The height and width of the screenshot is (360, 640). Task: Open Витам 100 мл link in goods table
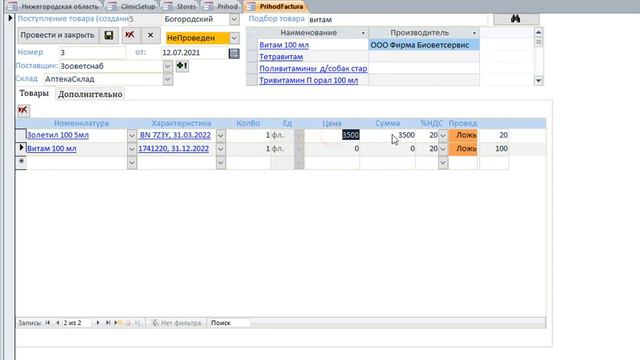coord(51,148)
